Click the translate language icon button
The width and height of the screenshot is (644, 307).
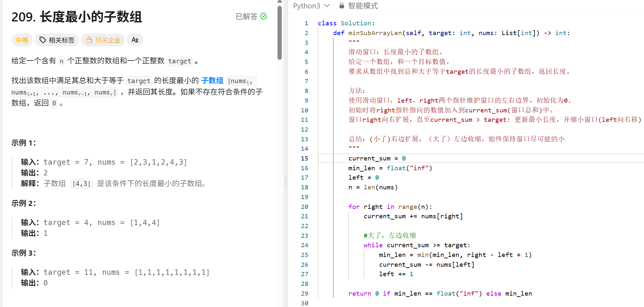point(135,40)
